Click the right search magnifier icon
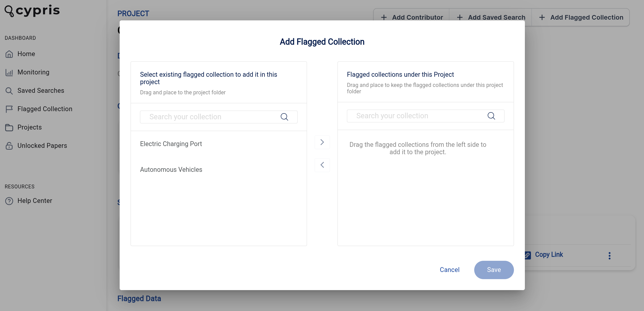Image resolution: width=644 pixels, height=311 pixels. pos(491,116)
